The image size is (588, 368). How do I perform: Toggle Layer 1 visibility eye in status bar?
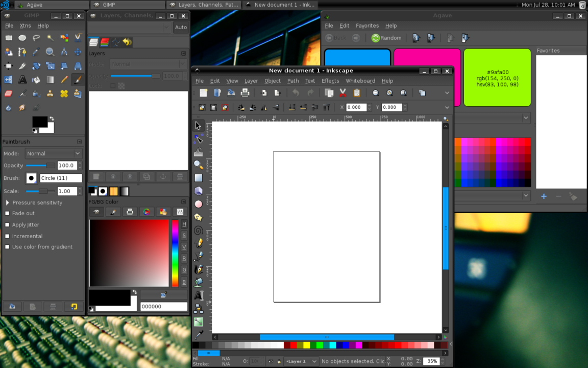tap(271, 361)
